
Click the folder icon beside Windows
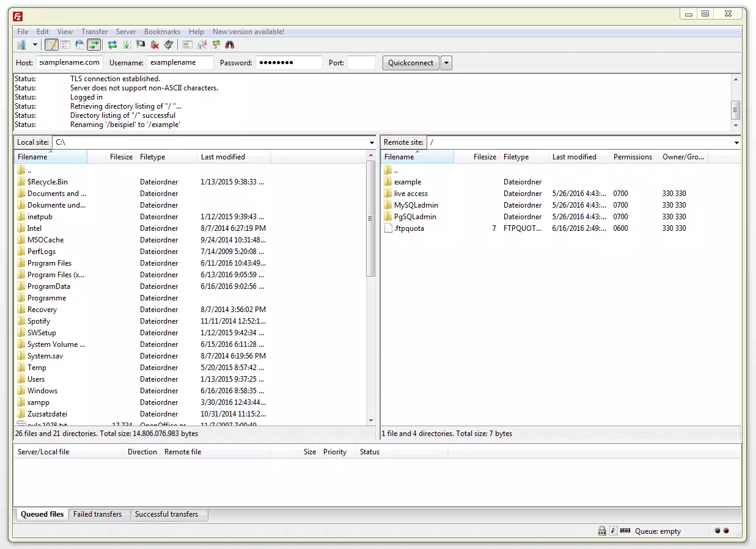[21, 391]
